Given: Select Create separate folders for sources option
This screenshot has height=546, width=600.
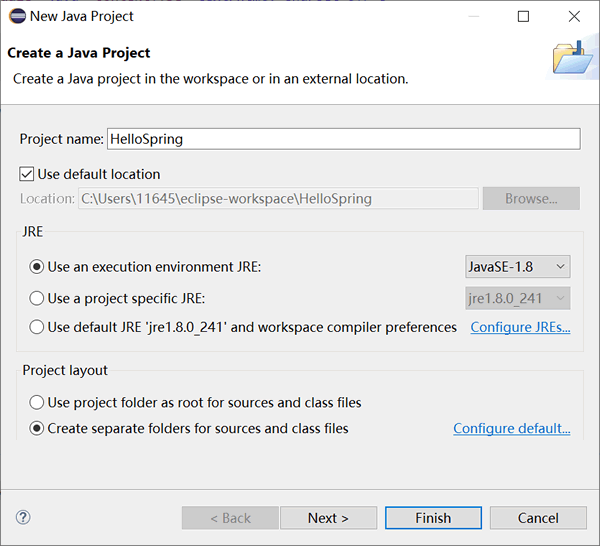Looking at the screenshot, I should [36, 428].
